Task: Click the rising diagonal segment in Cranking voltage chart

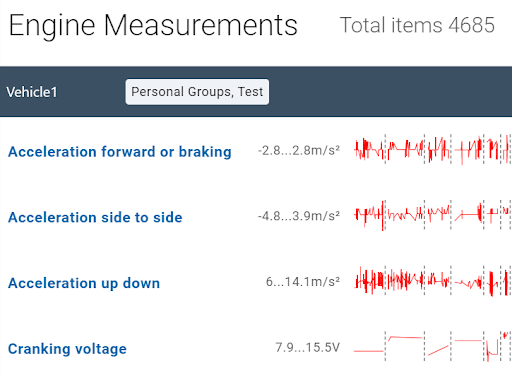Action: tap(438, 351)
